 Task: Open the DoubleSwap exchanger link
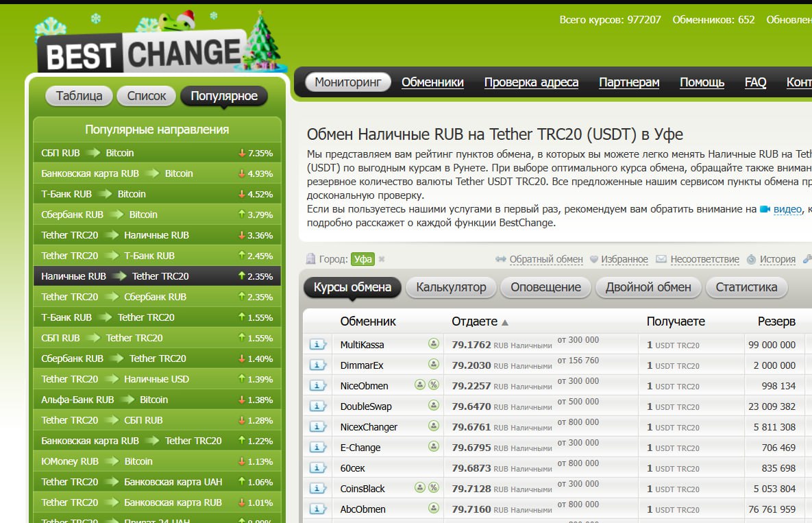366,406
